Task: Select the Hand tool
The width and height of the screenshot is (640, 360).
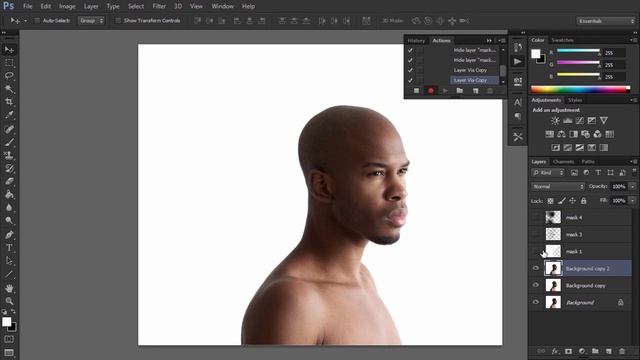Action: [x=9, y=288]
